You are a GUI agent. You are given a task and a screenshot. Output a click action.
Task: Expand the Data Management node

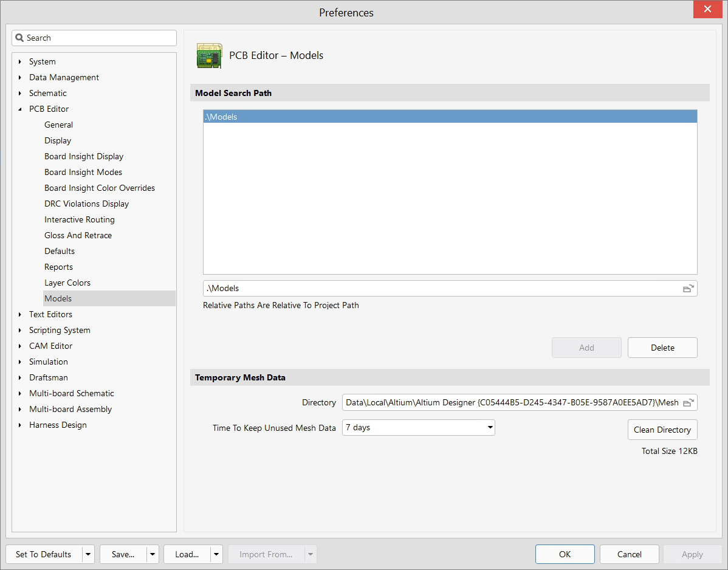pos(19,78)
